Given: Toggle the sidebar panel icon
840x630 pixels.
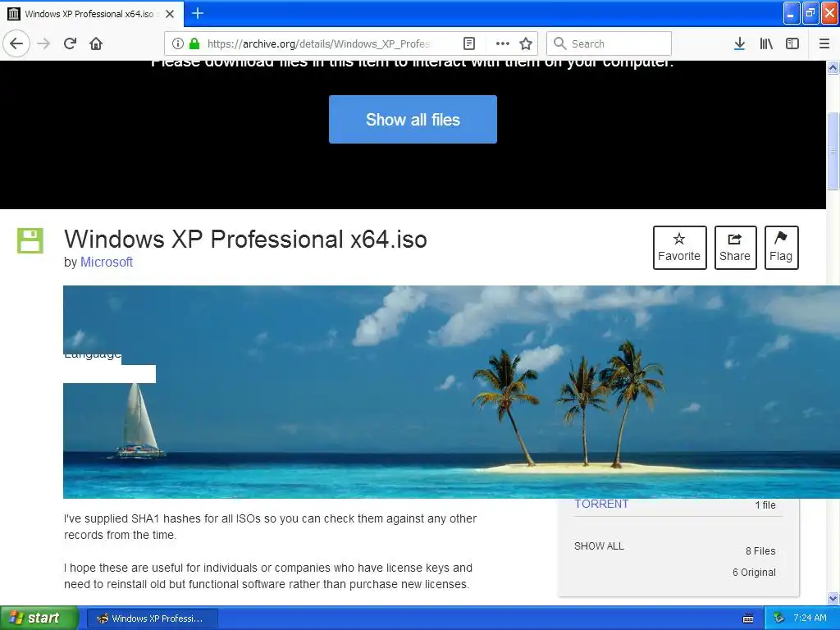Looking at the screenshot, I should pos(792,43).
